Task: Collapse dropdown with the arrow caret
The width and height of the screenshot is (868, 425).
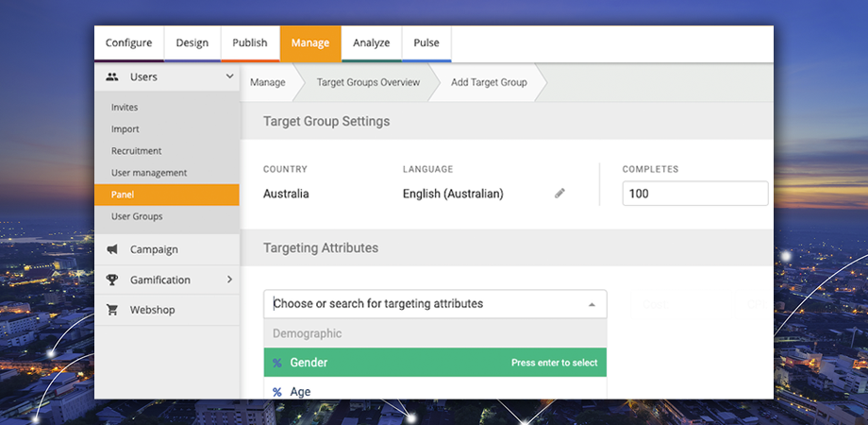Action: [x=592, y=304]
